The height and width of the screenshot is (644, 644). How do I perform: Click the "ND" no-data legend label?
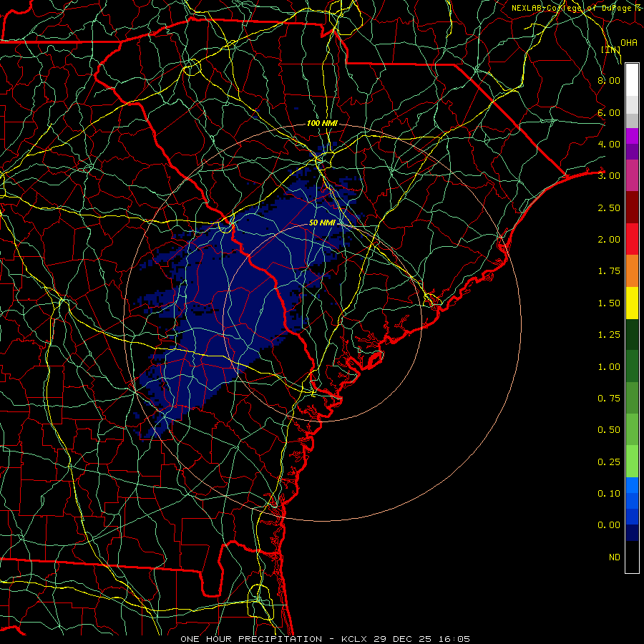[615, 557]
